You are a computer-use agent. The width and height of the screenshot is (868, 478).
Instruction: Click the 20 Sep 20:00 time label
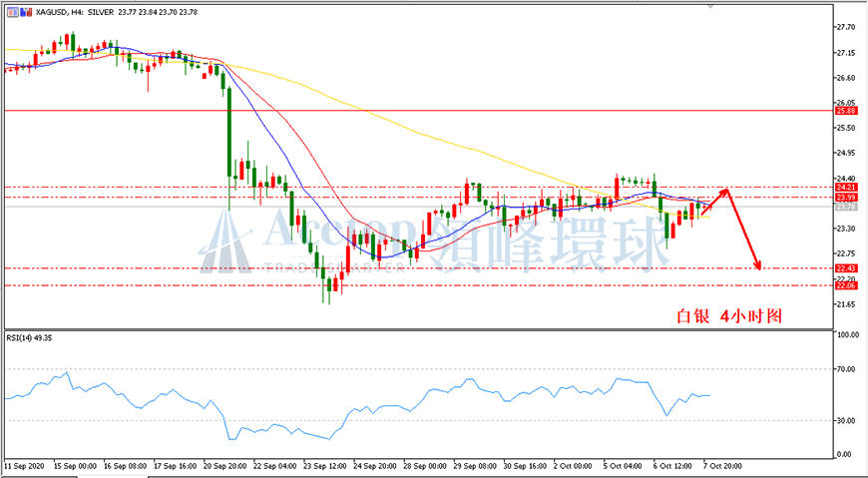(225, 466)
